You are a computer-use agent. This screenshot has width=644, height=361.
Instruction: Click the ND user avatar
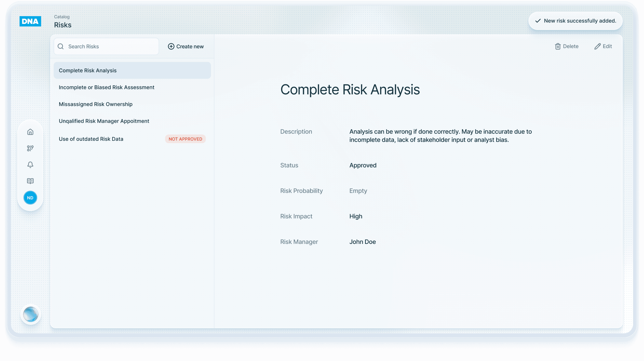(30, 198)
